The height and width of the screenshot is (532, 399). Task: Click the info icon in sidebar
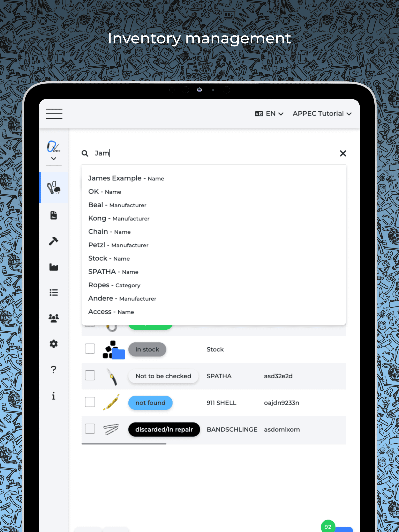pyautogui.click(x=54, y=395)
